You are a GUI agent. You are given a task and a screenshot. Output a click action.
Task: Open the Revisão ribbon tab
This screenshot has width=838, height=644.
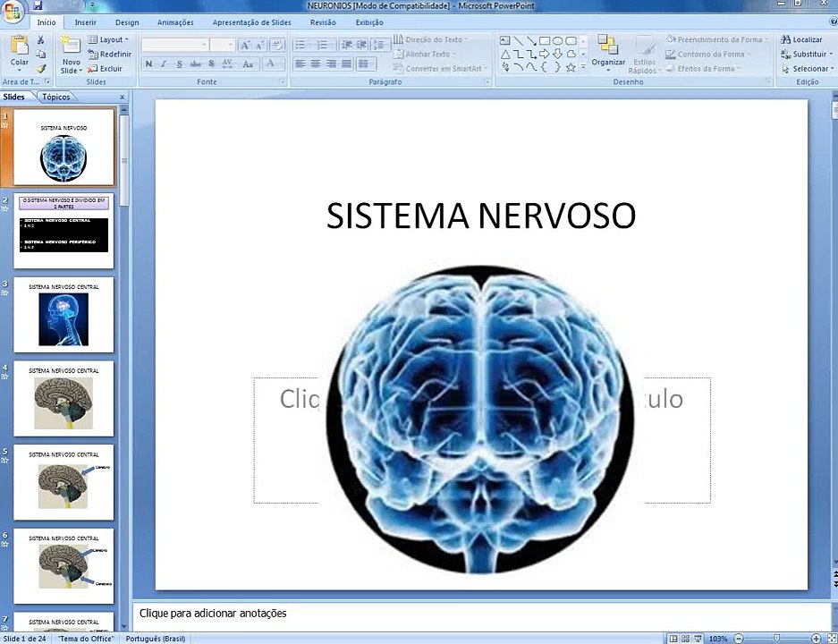323,22
